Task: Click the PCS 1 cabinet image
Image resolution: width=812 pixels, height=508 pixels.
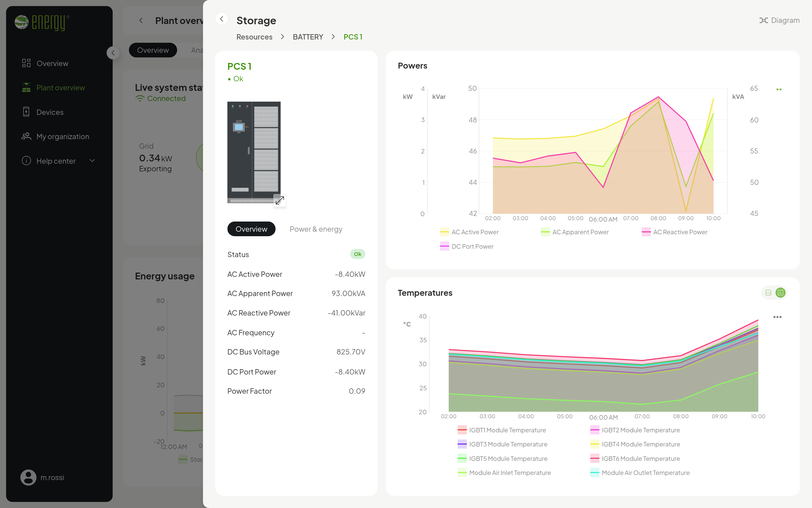Action: pos(254,152)
